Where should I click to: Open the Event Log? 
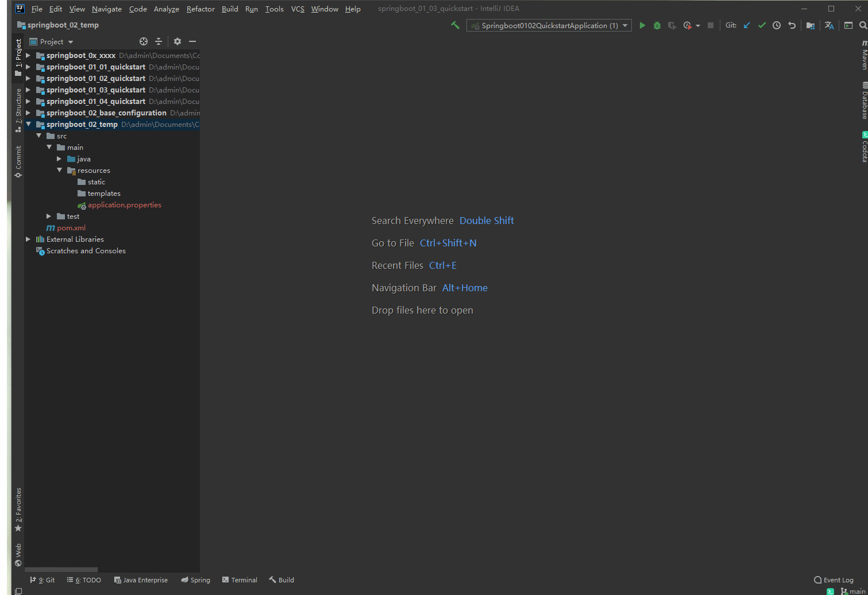834,580
